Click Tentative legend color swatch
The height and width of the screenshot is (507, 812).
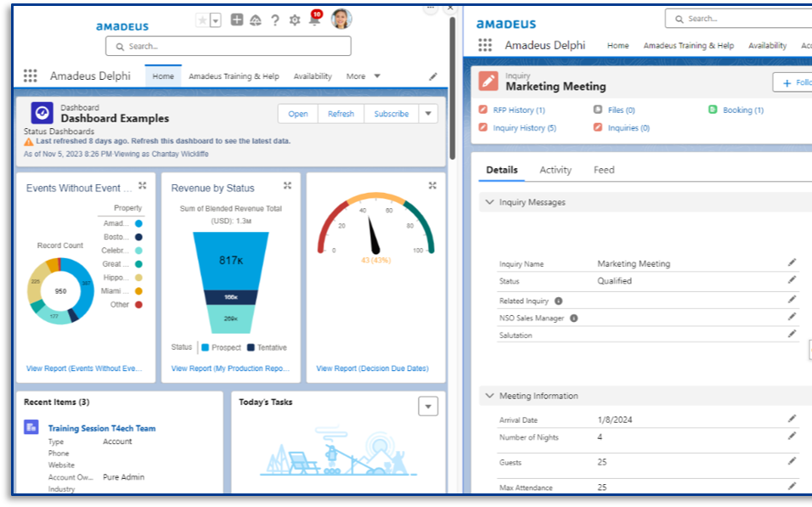[251, 347]
